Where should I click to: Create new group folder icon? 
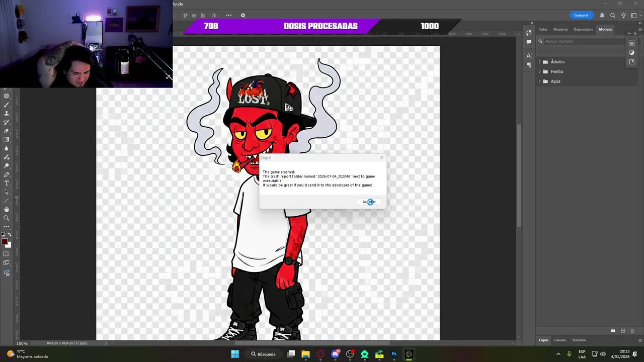(613, 331)
